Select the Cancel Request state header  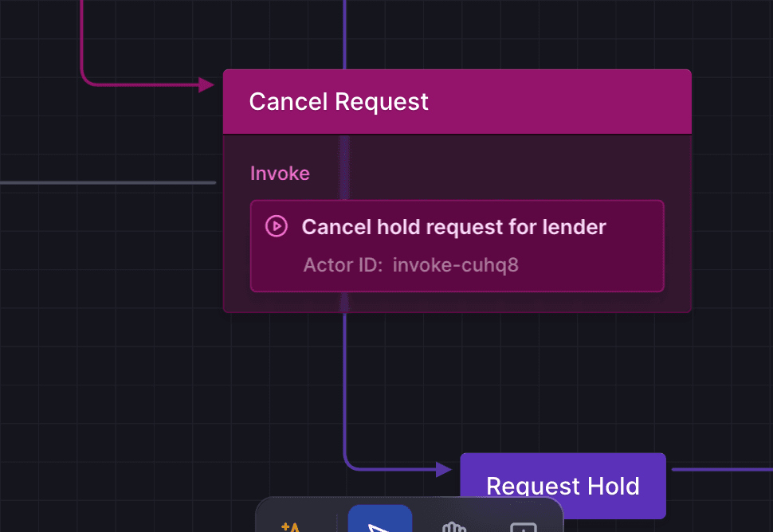(457, 102)
